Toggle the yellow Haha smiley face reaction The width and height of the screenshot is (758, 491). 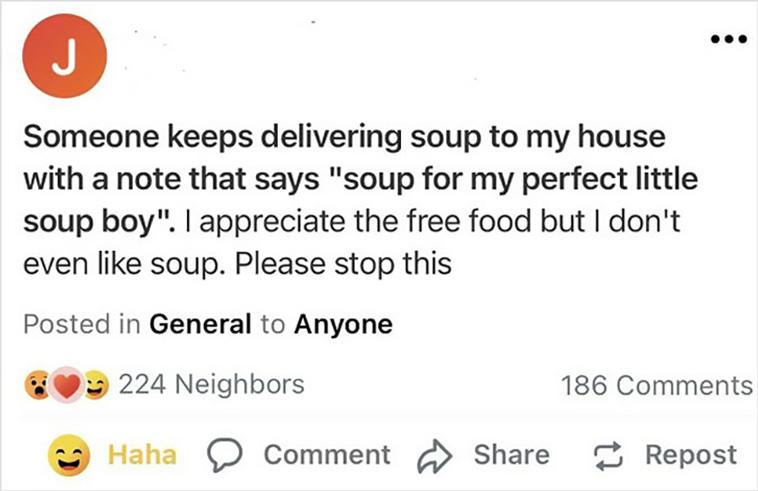tap(69, 455)
